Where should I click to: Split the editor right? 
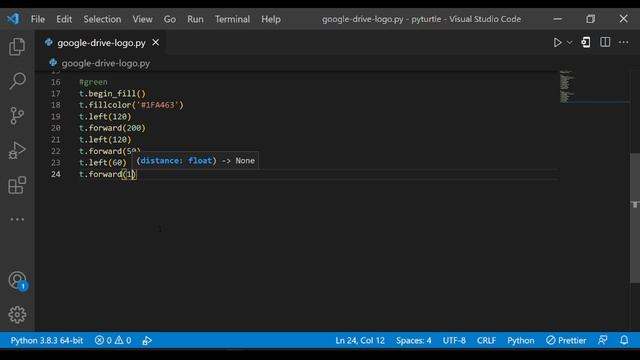[x=605, y=42]
